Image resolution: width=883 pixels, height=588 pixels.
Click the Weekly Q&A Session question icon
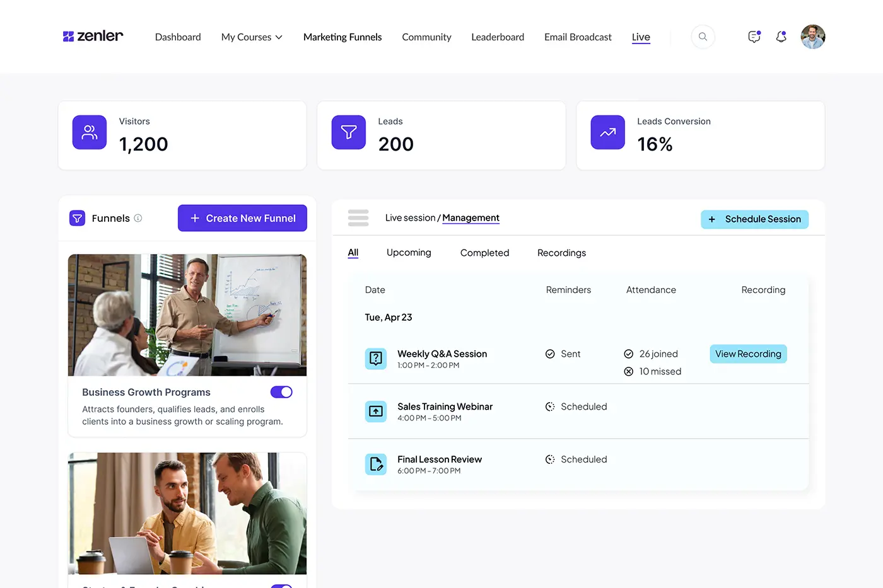[376, 359]
